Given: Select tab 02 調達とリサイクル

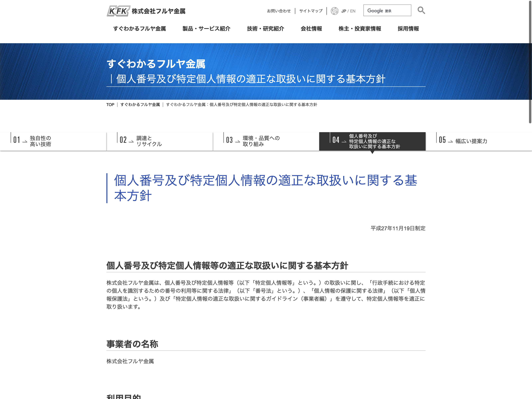Looking at the screenshot, I should point(159,141).
